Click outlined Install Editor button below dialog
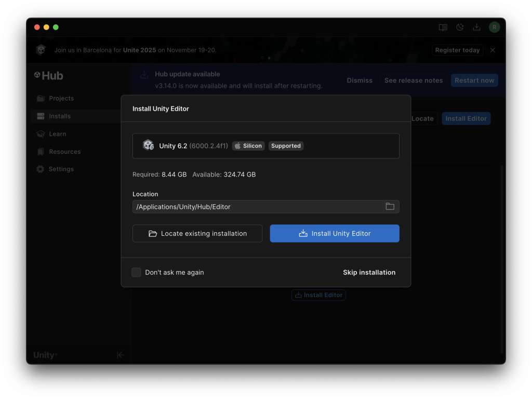532x399 pixels. [318, 295]
